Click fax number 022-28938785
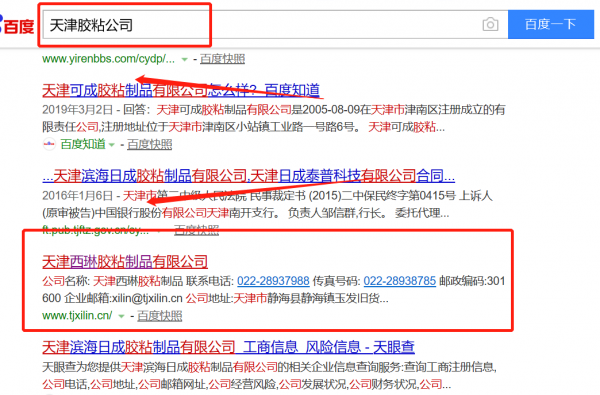This screenshot has height=395, width=600. tap(399, 281)
